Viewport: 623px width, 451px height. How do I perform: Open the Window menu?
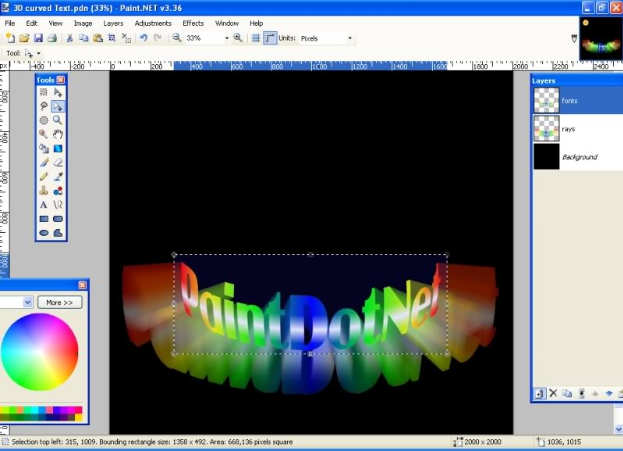(x=227, y=23)
